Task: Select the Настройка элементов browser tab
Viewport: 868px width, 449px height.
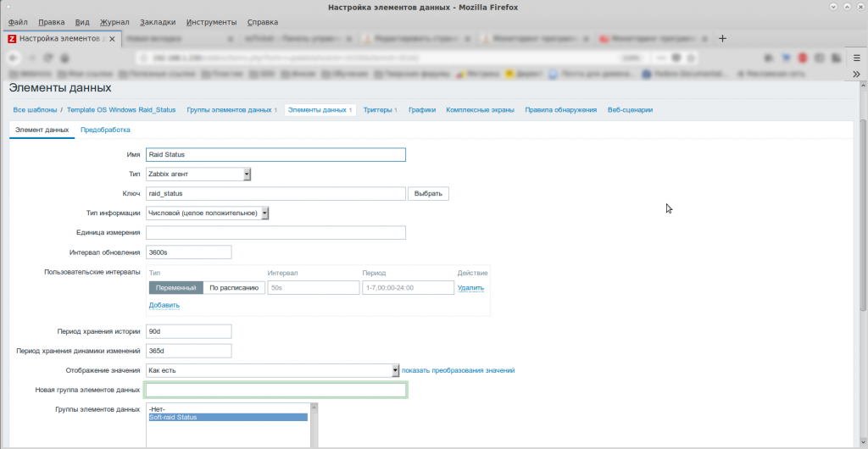Action: click(x=62, y=39)
